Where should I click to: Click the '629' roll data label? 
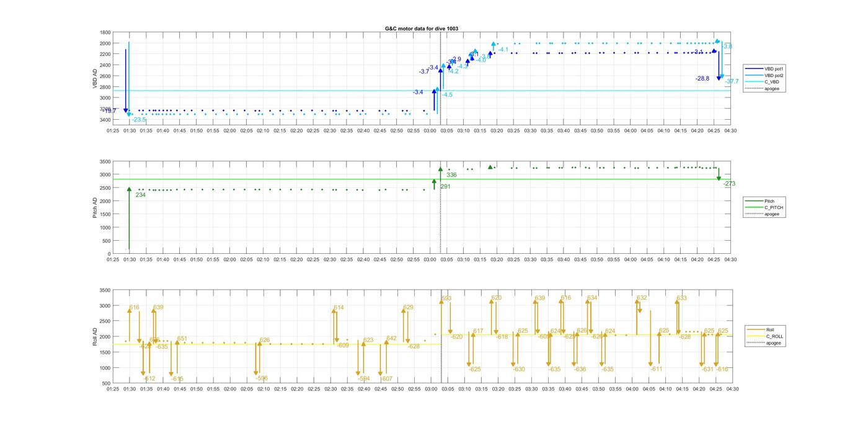pyautogui.click(x=408, y=308)
